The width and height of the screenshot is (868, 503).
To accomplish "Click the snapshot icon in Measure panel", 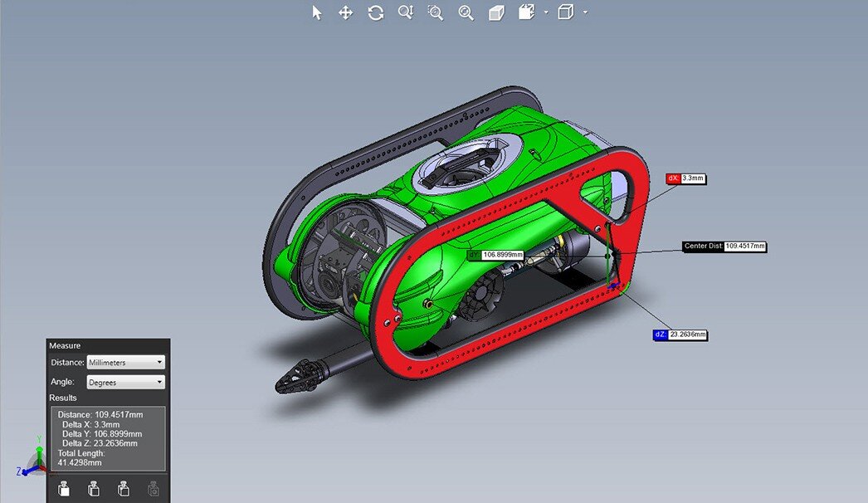I will [153, 489].
